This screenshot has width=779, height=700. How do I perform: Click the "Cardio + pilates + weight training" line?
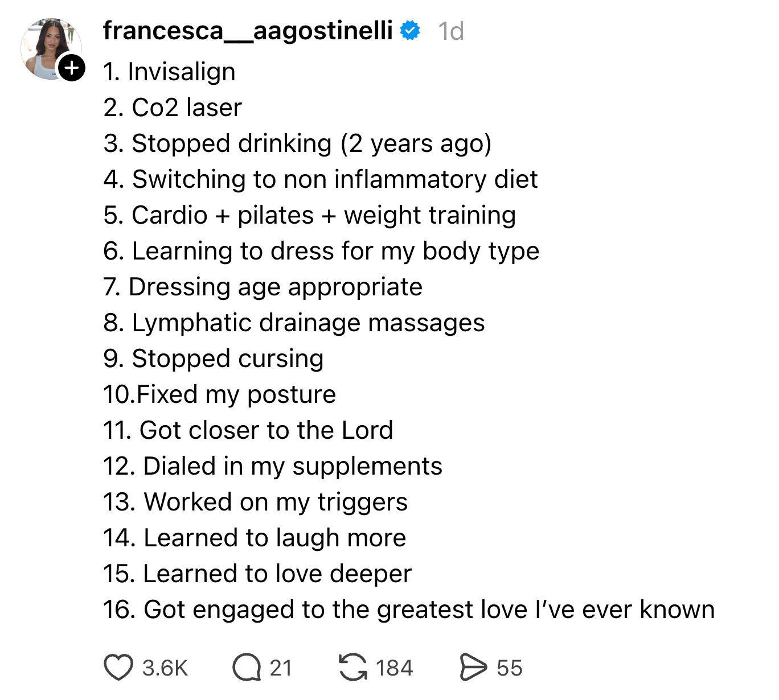click(310, 215)
